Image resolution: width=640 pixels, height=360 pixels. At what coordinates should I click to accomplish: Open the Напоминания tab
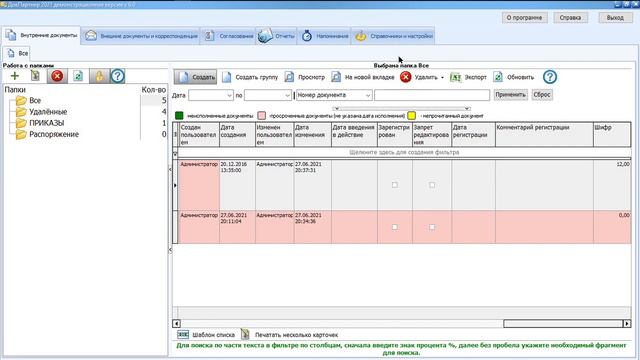(324, 36)
